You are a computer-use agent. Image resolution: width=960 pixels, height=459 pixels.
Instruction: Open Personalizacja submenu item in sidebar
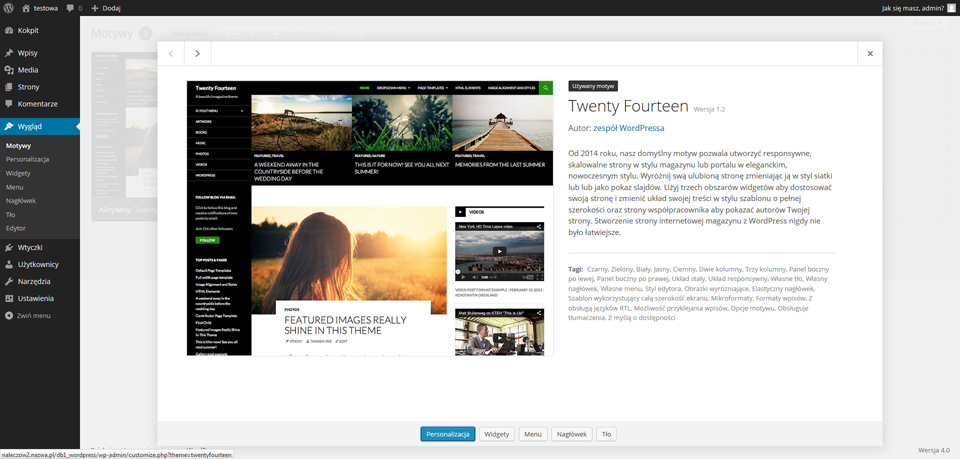click(x=28, y=159)
